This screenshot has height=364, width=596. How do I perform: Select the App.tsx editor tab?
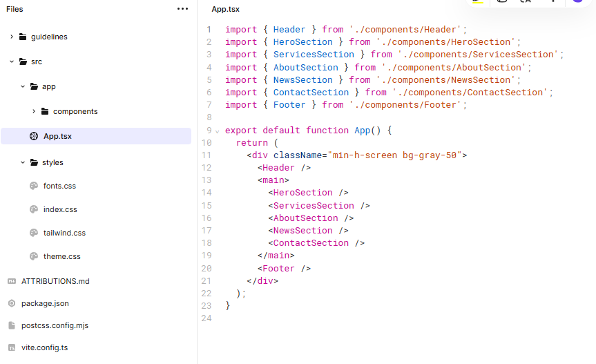pos(225,9)
